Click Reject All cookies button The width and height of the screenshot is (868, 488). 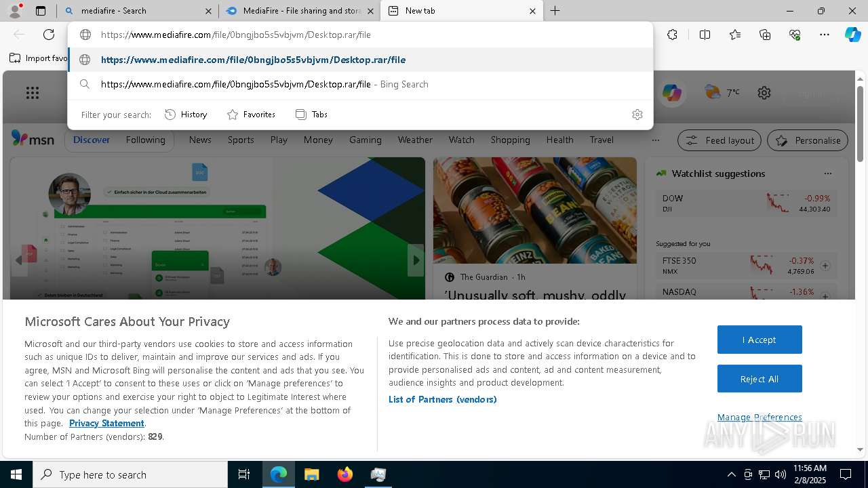tap(759, 379)
